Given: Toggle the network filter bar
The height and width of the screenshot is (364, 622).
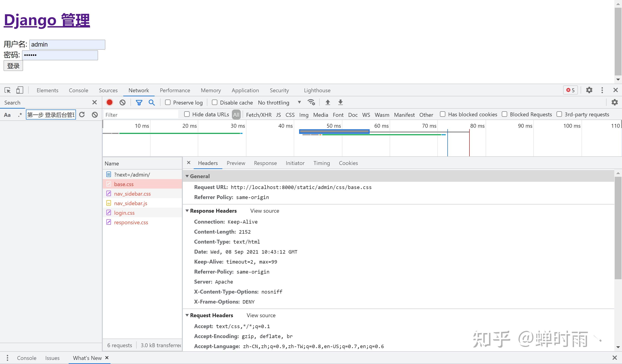Looking at the screenshot, I should pos(139,102).
